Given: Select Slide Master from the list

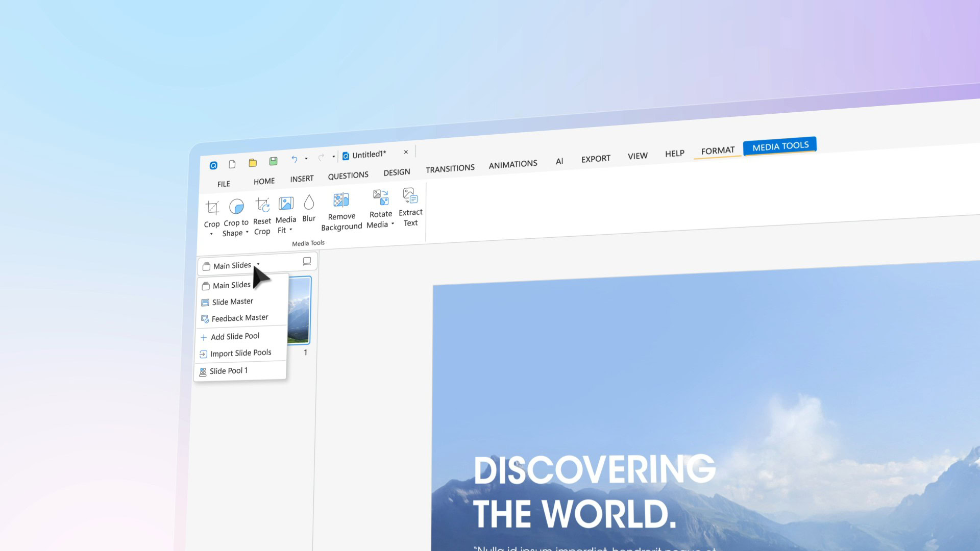Looking at the screenshot, I should point(232,302).
